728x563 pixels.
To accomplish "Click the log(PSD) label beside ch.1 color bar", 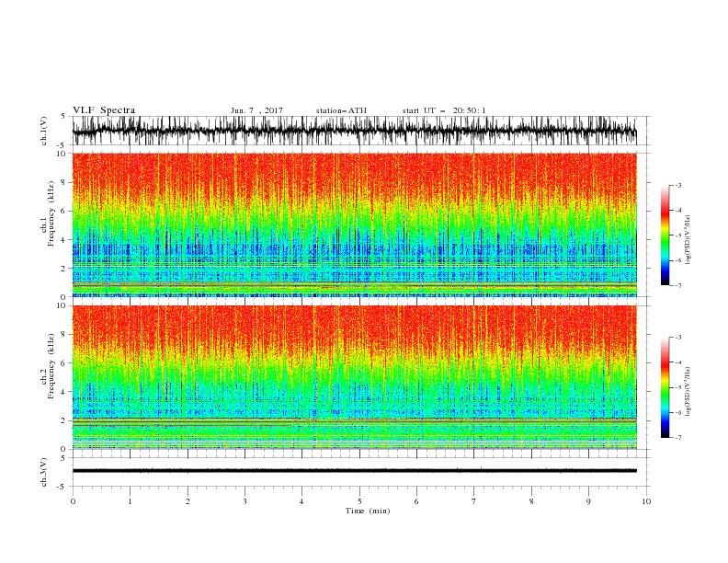I will [x=688, y=239].
